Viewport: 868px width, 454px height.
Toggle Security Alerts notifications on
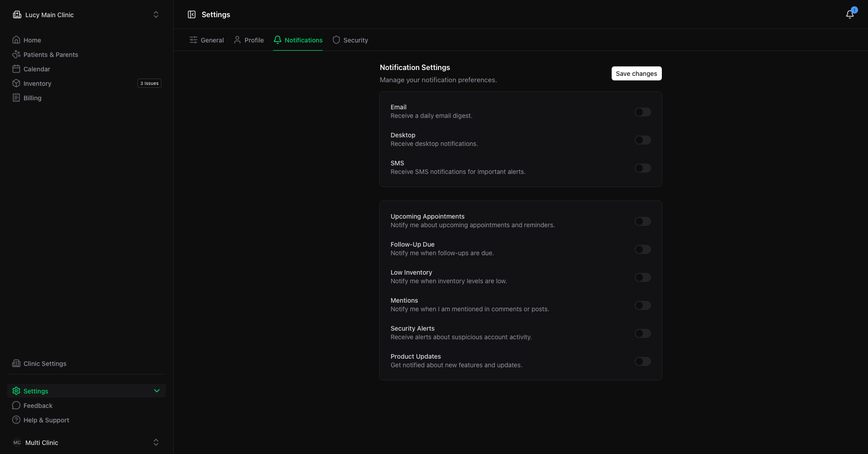tap(642, 333)
